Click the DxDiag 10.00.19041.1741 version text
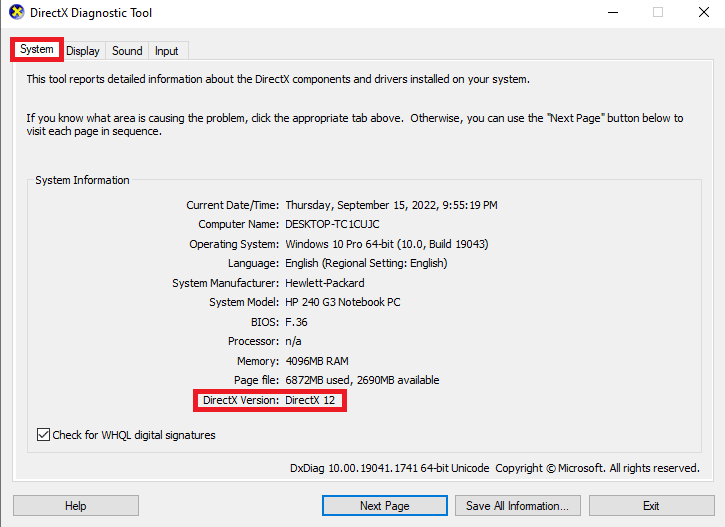Image resolution: width=725 pixels, height=527 pixels. (389, 468)
